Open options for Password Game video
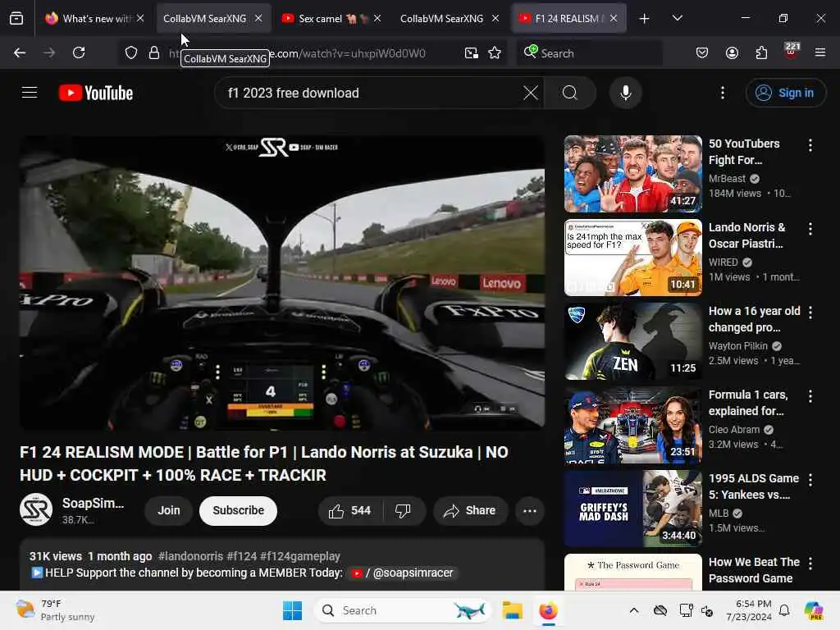The image size is (840, 630). 810,563
